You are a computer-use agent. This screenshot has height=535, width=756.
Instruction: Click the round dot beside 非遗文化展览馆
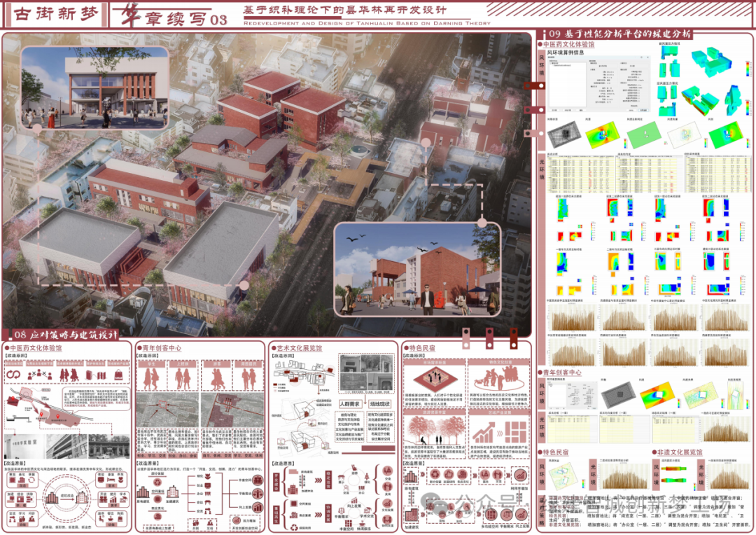pyautogui.click(x=652, y=453)
